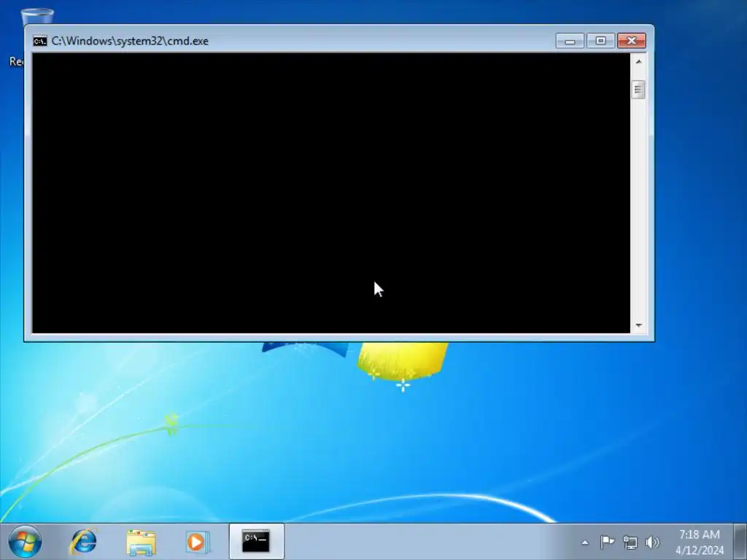Maximize the cmd.exe window
This screenshot has width=747, height=560.
coord(600,41)
